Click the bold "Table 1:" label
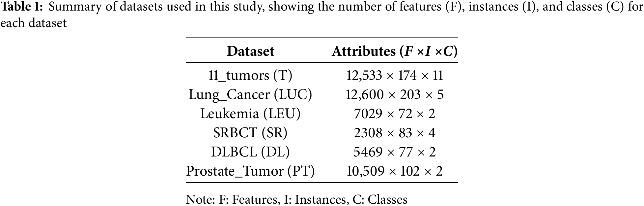 21,7
